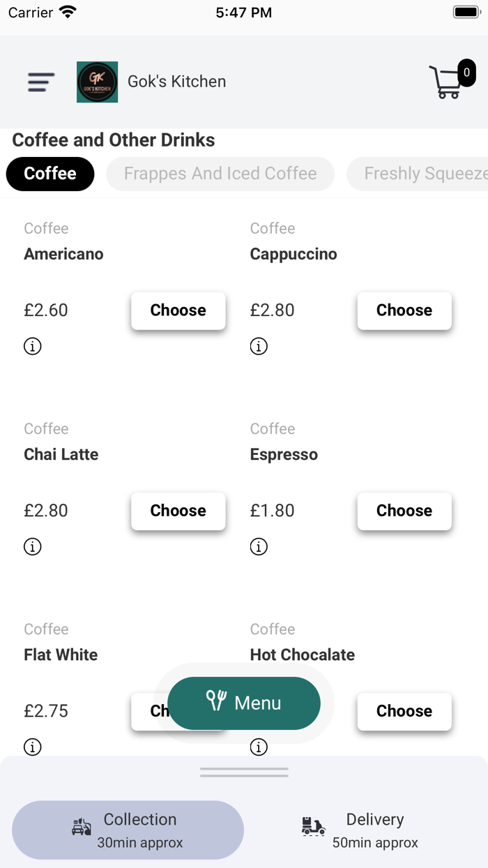View info icon for Cappuccino
Viewport: 488px width, 868px height.
(259, 346)
